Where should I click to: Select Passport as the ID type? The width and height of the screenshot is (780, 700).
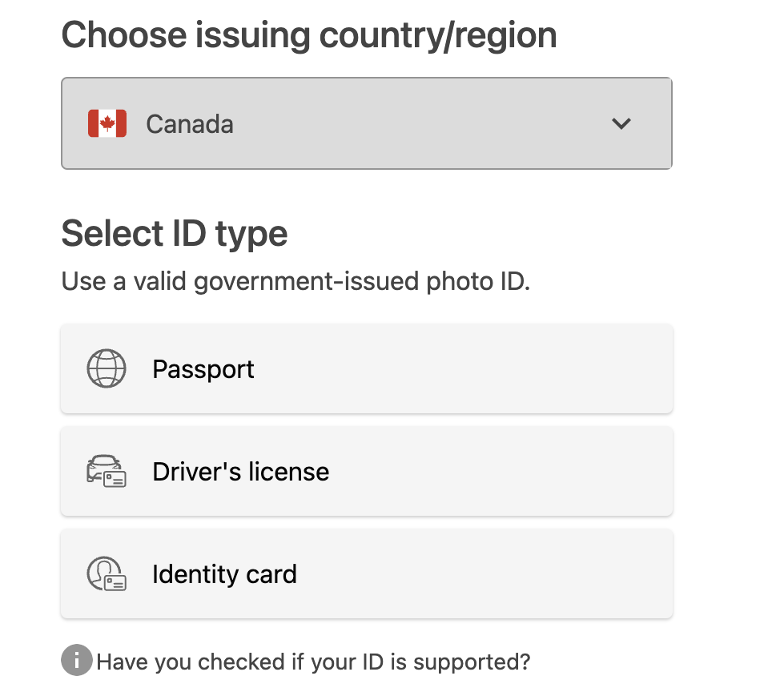tap(367, 368)
